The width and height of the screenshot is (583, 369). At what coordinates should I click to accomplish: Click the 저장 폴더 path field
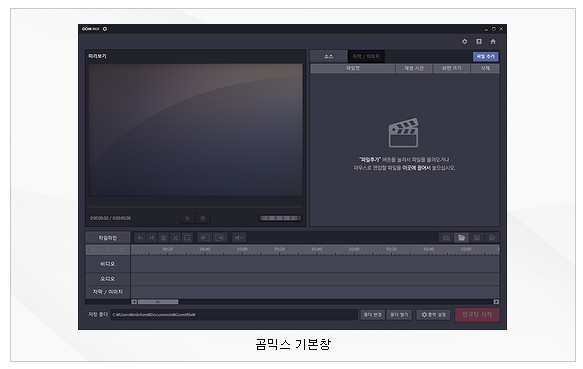pos(234,315)
